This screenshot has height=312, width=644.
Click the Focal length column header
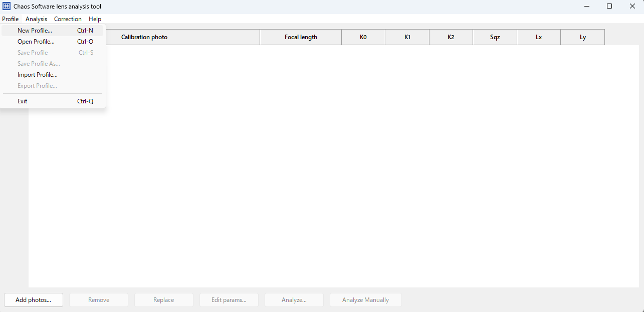click(x=301, y=37)
